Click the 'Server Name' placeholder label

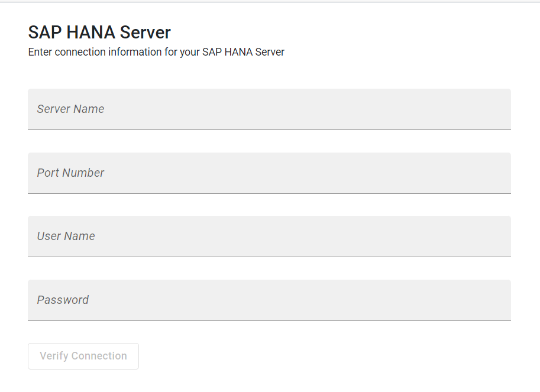tap(70, 109)
